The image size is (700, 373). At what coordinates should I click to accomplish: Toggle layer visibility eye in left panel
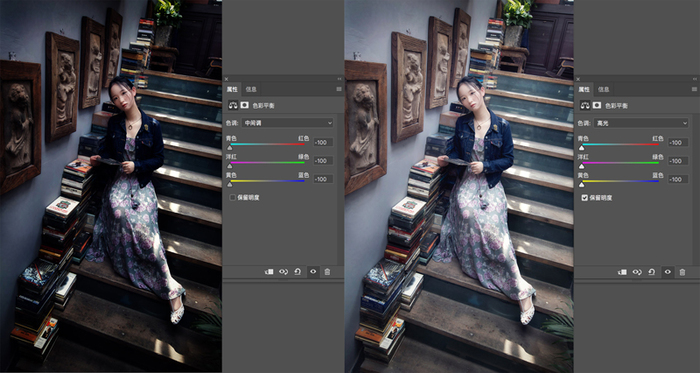click(313, 271)
